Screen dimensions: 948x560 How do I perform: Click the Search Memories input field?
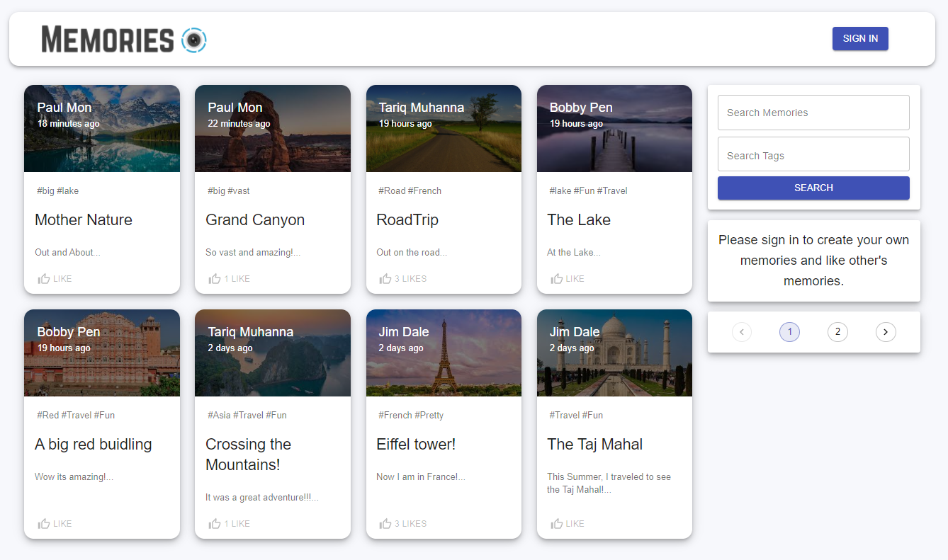(813, 113)
